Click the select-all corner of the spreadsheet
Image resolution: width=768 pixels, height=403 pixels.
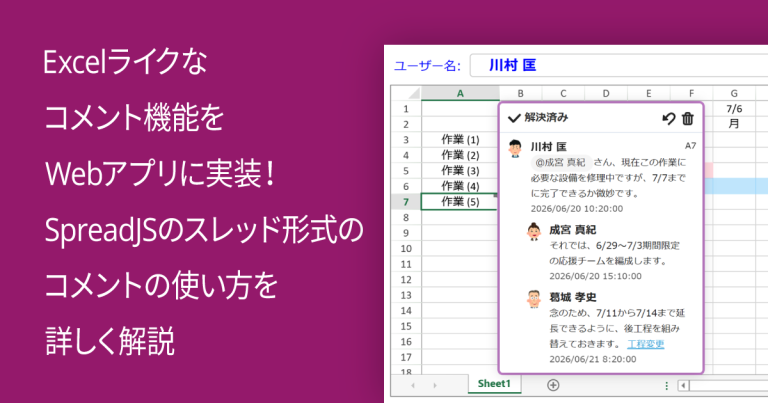tap(406, 93)
